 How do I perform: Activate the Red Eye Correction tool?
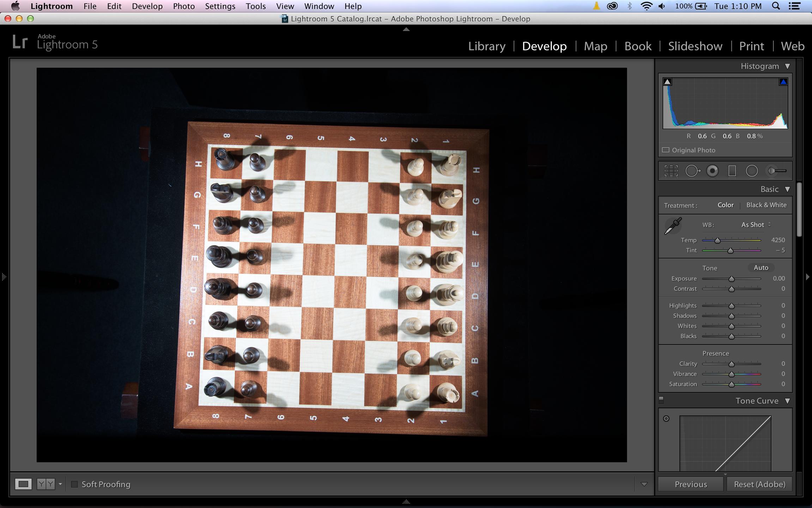[x=713, y=171]
